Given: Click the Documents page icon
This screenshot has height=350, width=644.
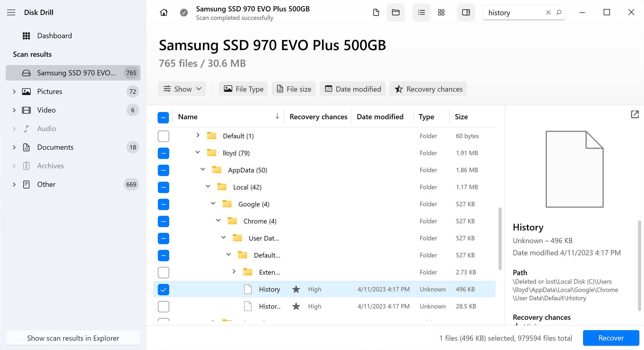Looking at the screenshot, I should point(26,147).
